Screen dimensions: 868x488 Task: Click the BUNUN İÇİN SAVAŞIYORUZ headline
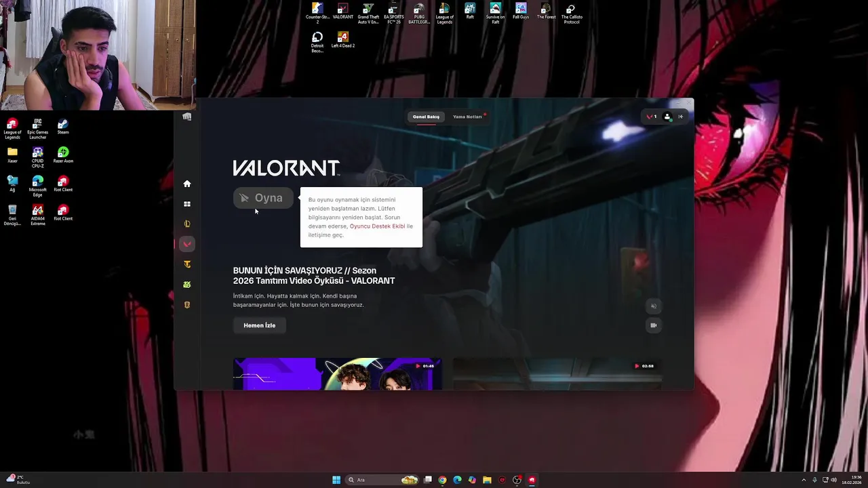(x=314, y=275)
